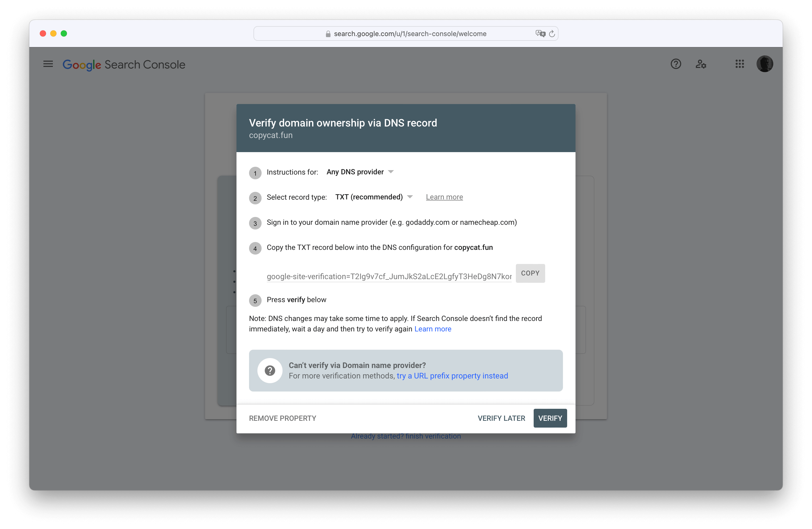Copy the TXT verification record

pyautogui.click(x=530, y=273)
